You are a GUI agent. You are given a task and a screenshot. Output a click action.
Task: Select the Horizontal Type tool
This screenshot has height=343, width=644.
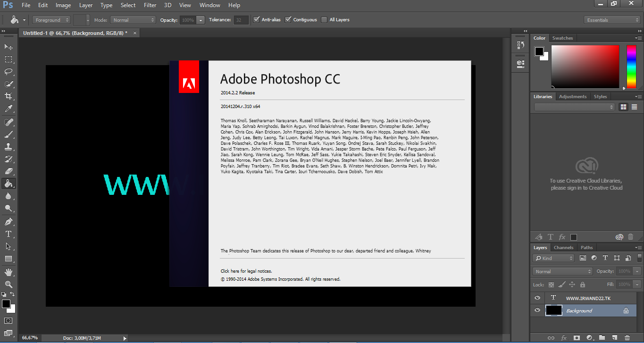[x=8, y=234]
